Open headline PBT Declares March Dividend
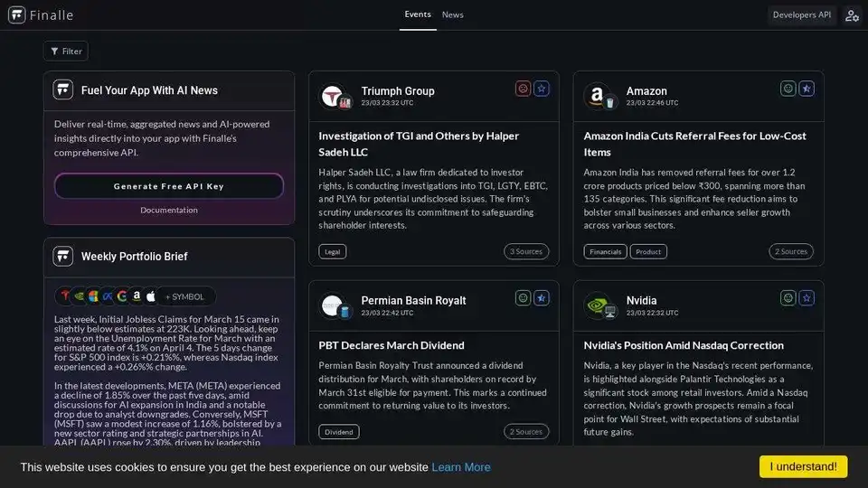This screenshot has width=868, height=488. (392, 345)
